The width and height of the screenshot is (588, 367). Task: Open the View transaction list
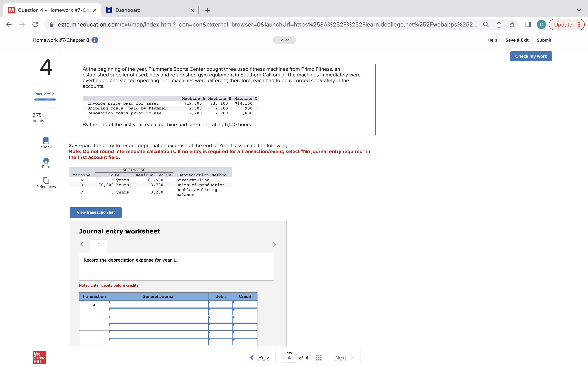pos(95,212)
